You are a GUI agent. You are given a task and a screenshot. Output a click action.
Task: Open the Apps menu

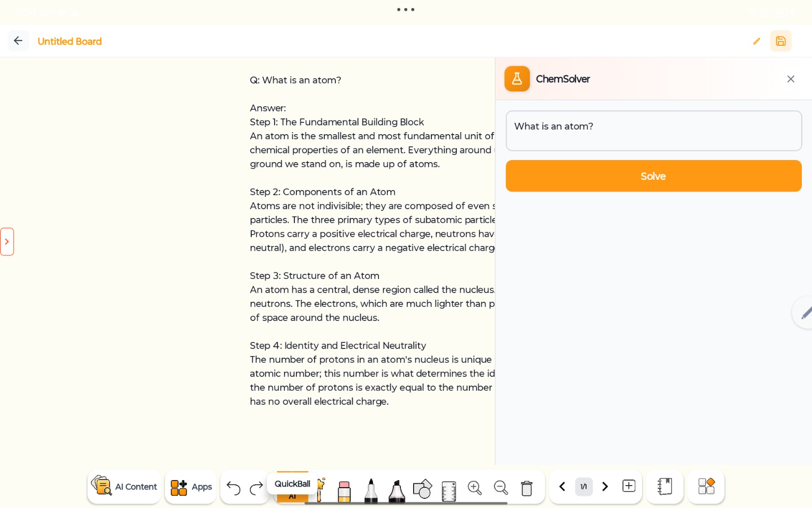click(x=191, y=487)
